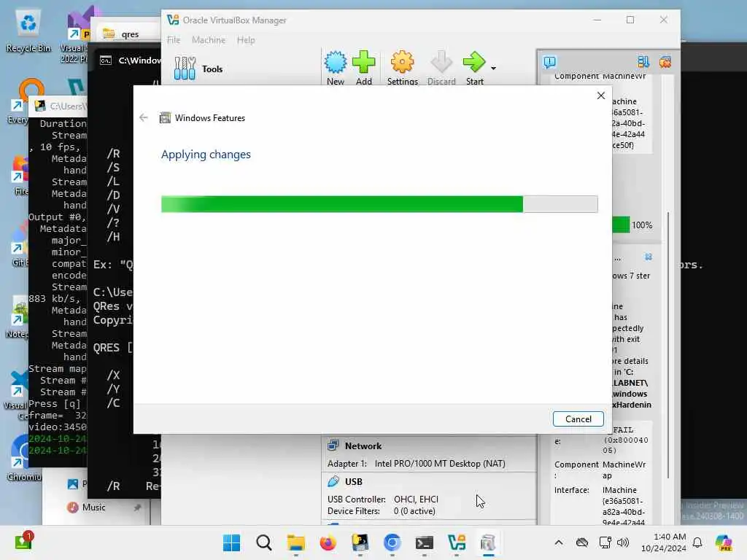This screenshot has width=747, height=560.
Task: Click the Copilot preview taskbar icon
Action: click(x=723, y=542)
